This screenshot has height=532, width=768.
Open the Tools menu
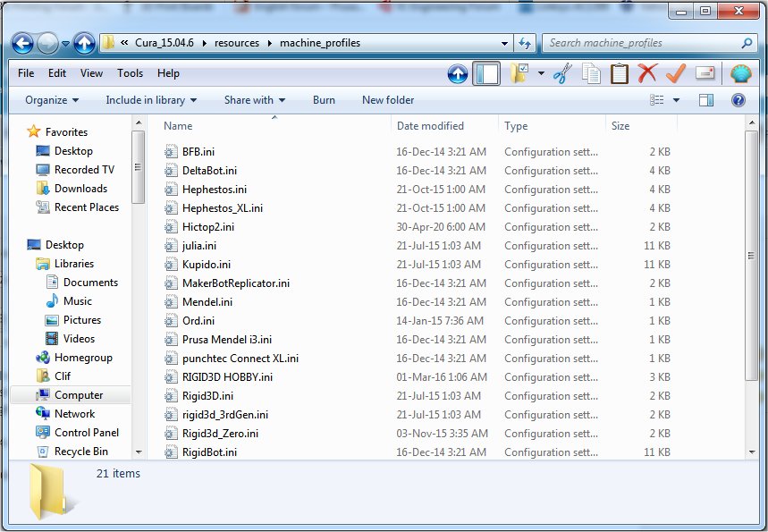130,73
